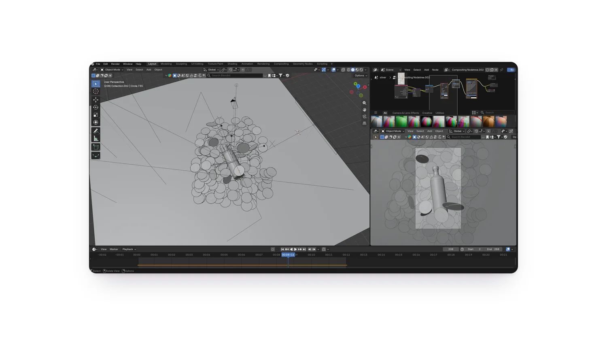Viewport: 607px width, 364px height.
Task: Open pivot point dropdown in main viewport
Action: [224, 70]
